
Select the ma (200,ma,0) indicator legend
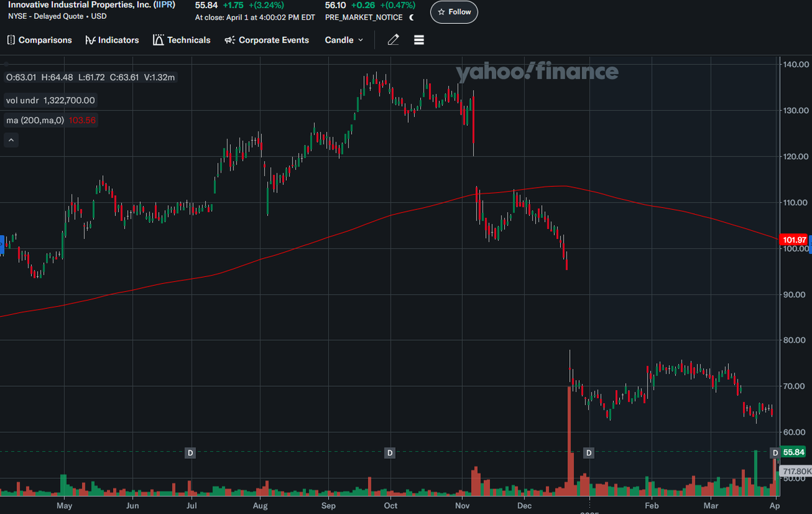coord(51,120)
